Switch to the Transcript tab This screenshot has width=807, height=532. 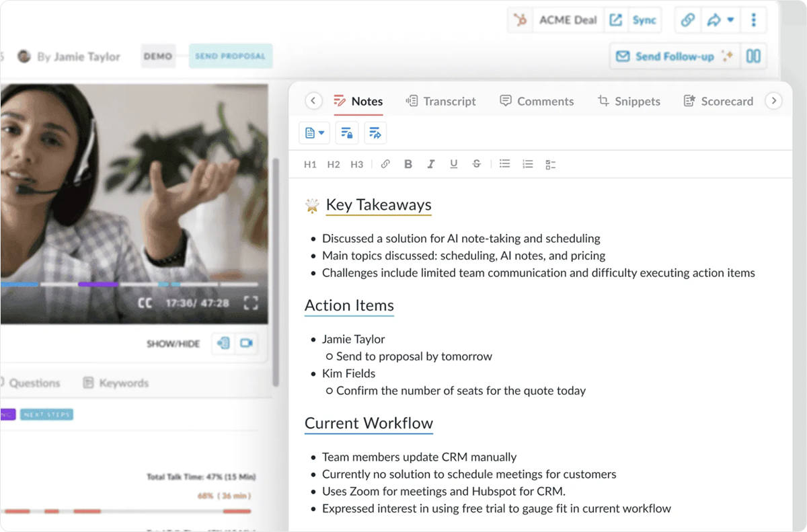pyautogui.click(x=441, y=102)
